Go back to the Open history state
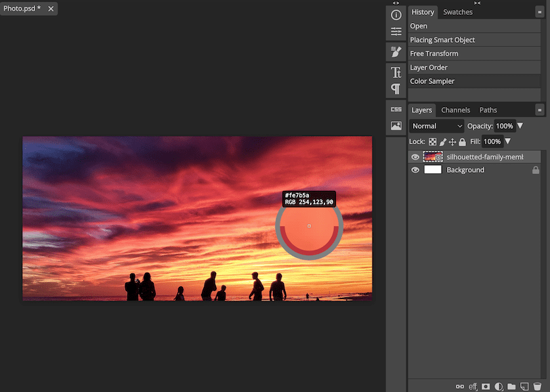The image size is (550, 392). click(x=419, y=26)
